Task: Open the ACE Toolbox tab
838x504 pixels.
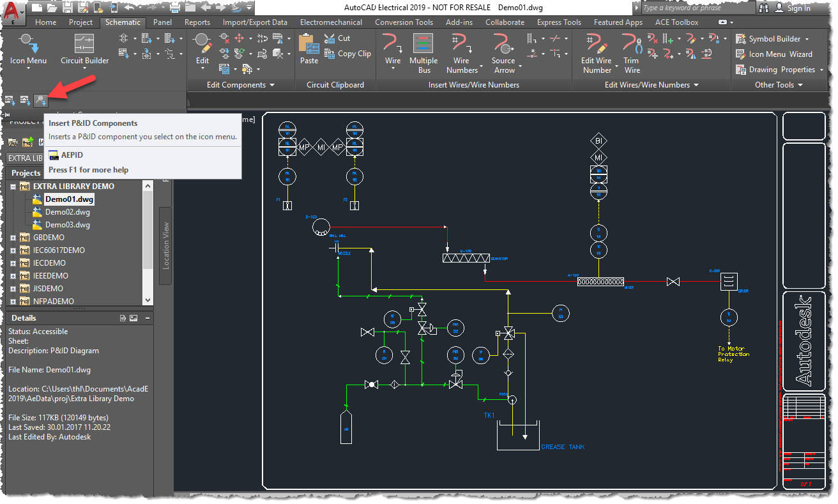Action: click(676, 22)
